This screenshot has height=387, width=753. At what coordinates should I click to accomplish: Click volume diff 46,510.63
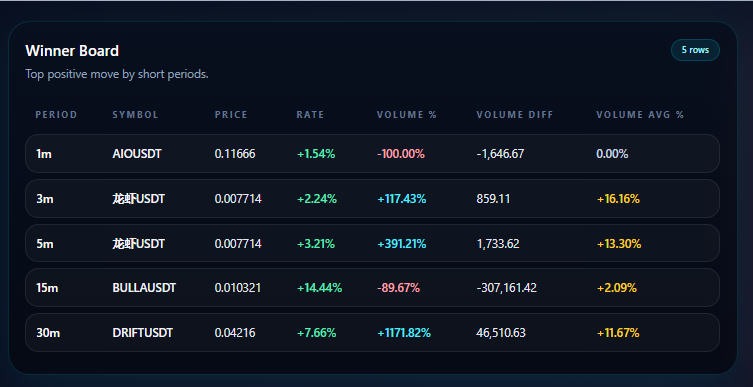501,333
